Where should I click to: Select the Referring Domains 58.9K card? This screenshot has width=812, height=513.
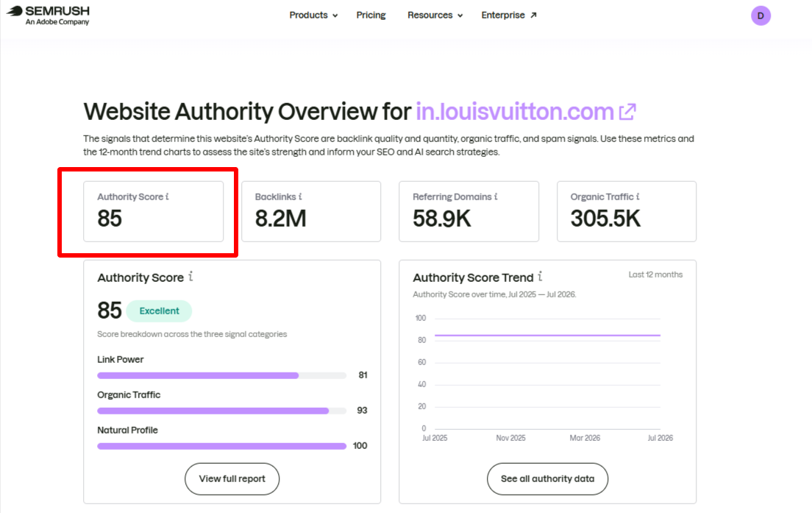[469, 211]
